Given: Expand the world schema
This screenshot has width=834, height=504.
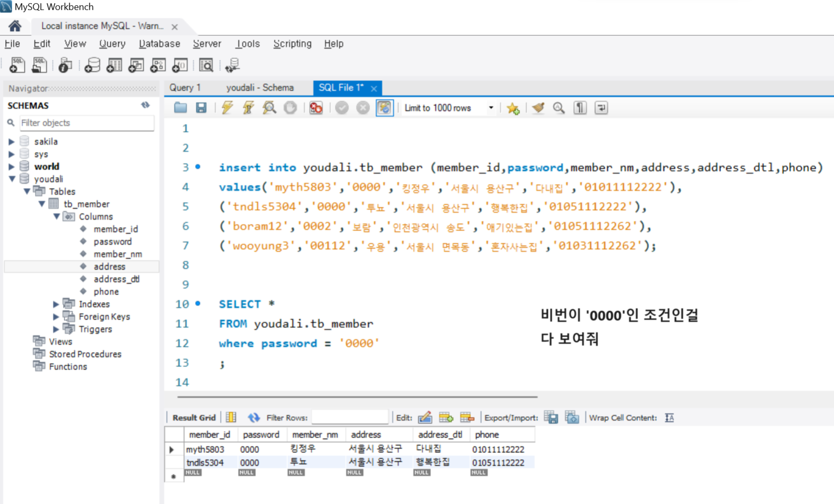Looking at the screenshot, I should tap(11, 167).
